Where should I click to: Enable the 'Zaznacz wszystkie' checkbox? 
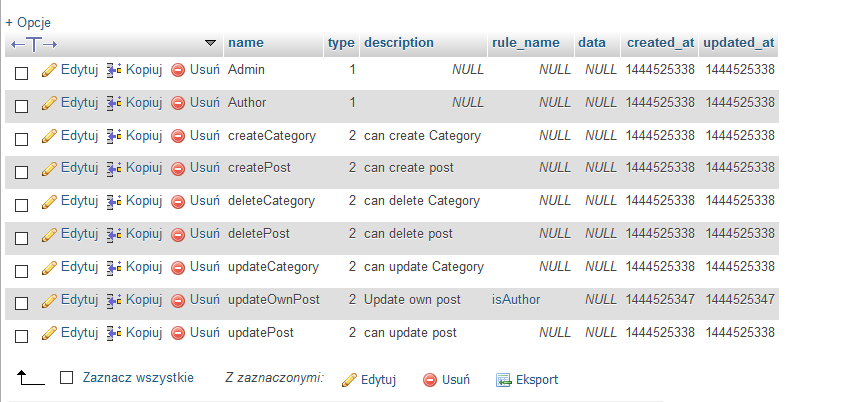pos(67,378)
